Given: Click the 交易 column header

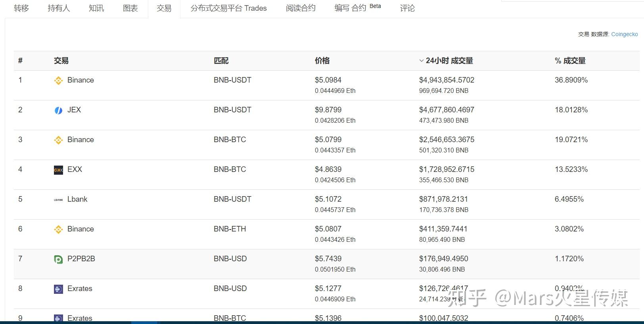Looking at the screenshot, I should click(61, 61).
